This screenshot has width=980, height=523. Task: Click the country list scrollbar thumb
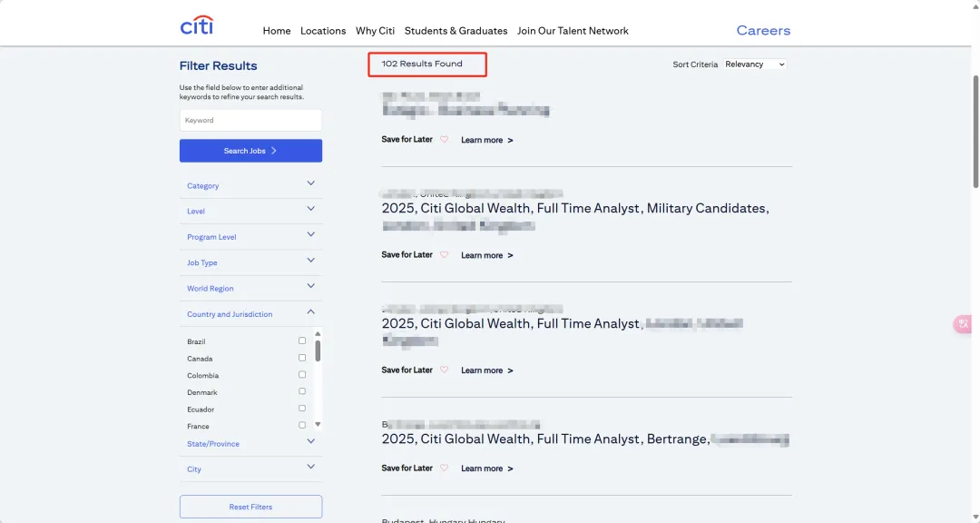tap(318, 351)
